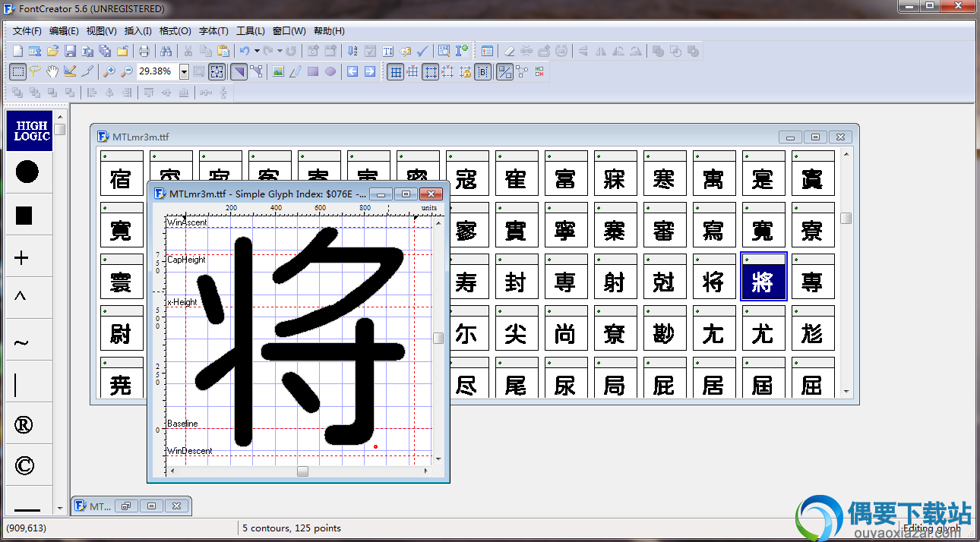The height and width of the screenshot is (542, 980).
Task: Click the Save floppy disk icon
Action: point(70,51)
